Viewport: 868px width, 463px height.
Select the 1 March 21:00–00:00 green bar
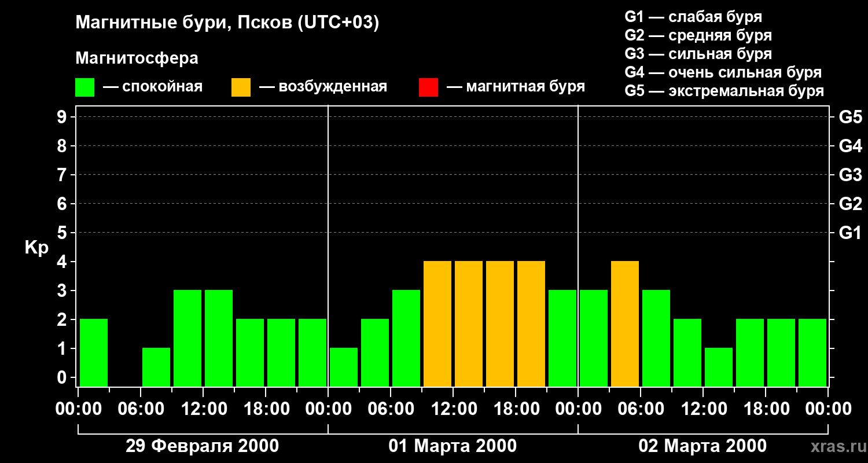pos(562,338)
